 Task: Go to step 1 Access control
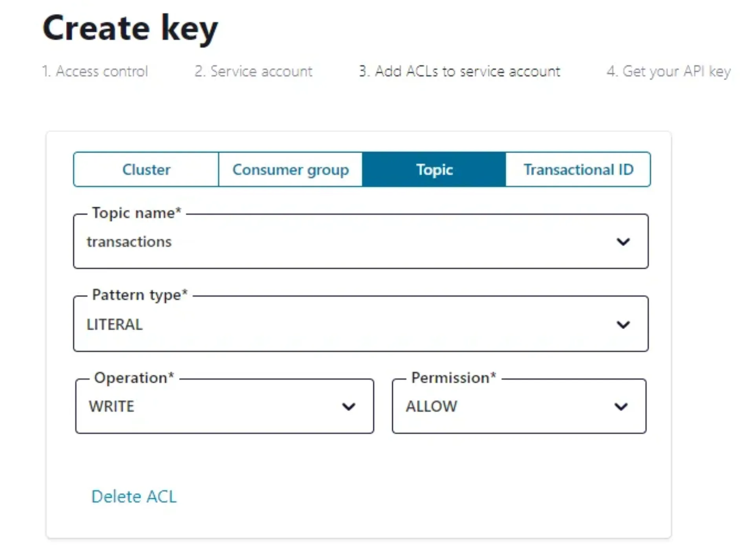95,71
